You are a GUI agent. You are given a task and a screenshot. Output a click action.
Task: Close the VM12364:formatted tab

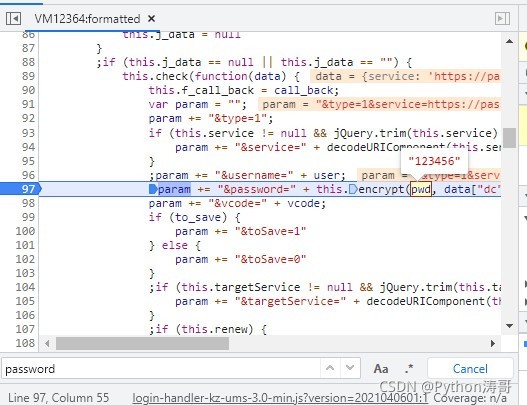pyautogui.click(x=152, y=18)
